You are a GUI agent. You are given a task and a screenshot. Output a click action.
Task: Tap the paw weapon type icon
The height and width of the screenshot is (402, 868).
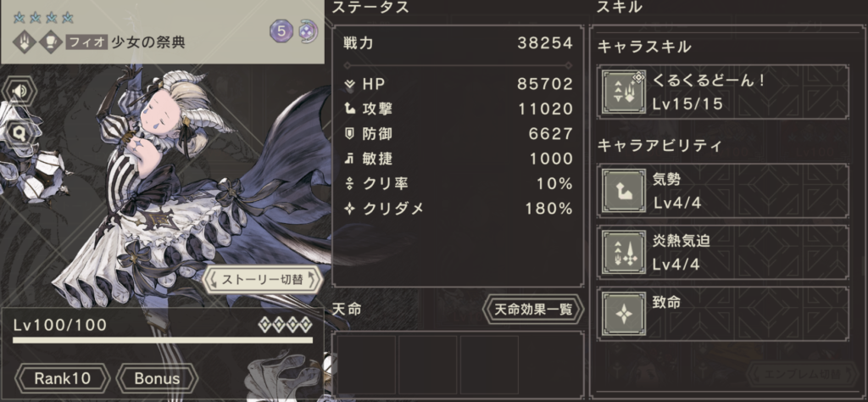coord(25,42)
